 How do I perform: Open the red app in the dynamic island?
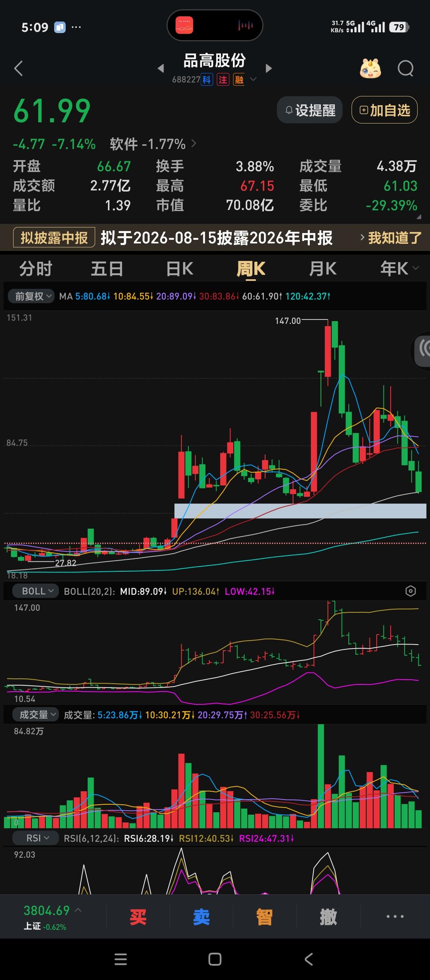[184, 25]
